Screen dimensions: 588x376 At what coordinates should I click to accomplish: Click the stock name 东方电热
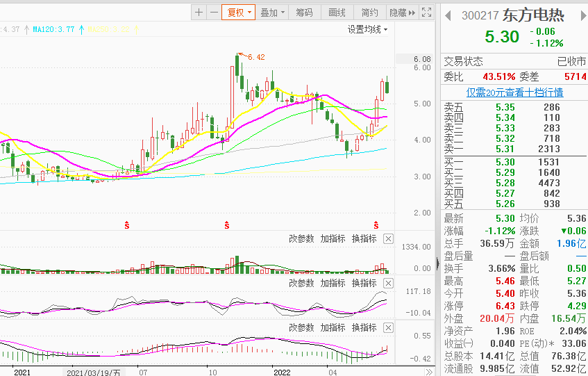[533, 15]
